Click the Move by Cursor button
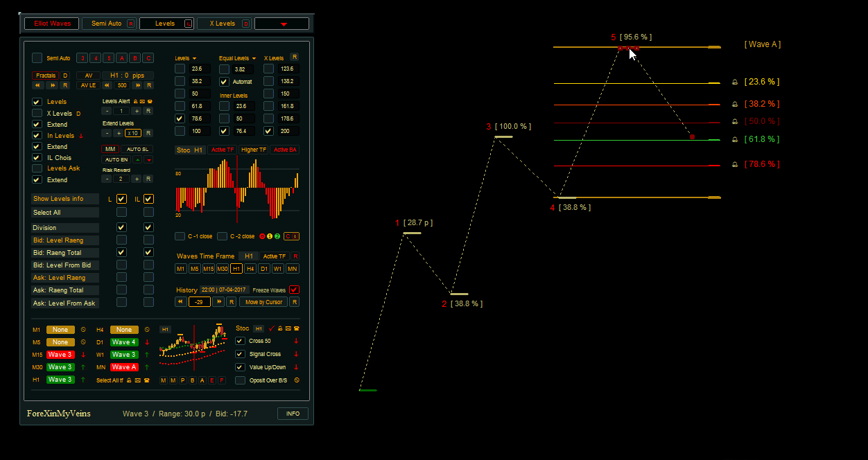This screenshot has width=868, height=460. pyautogui.click(x=263, y=302)
